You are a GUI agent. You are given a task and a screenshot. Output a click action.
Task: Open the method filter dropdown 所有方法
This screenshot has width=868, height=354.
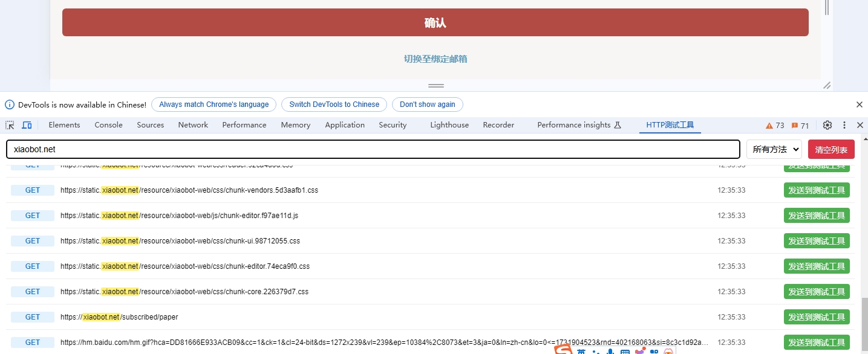pyautogui.click(x=774, y=149)
